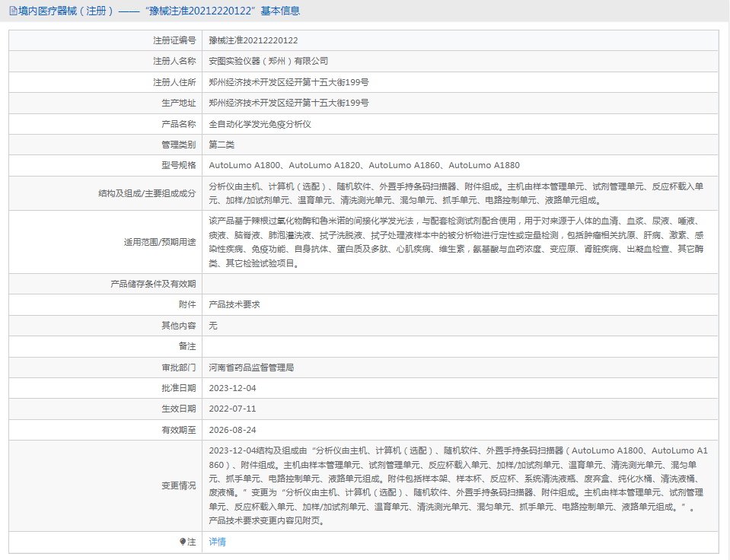The height and width of the screenshot is (560, 730).
Task: Select approval department 河南省药品监督管理局
Action: tap(251, 367)
